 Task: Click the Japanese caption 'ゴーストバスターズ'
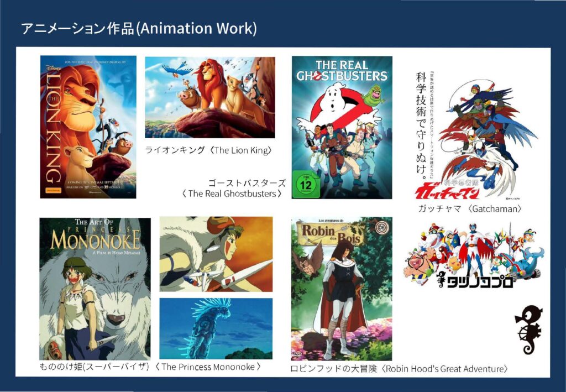click(x=247, y=183)
